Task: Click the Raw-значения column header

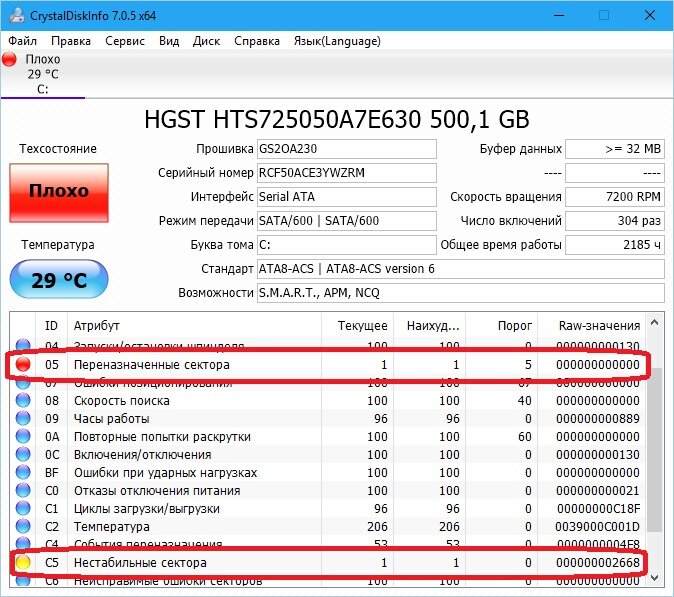Action: click(592, 326)
